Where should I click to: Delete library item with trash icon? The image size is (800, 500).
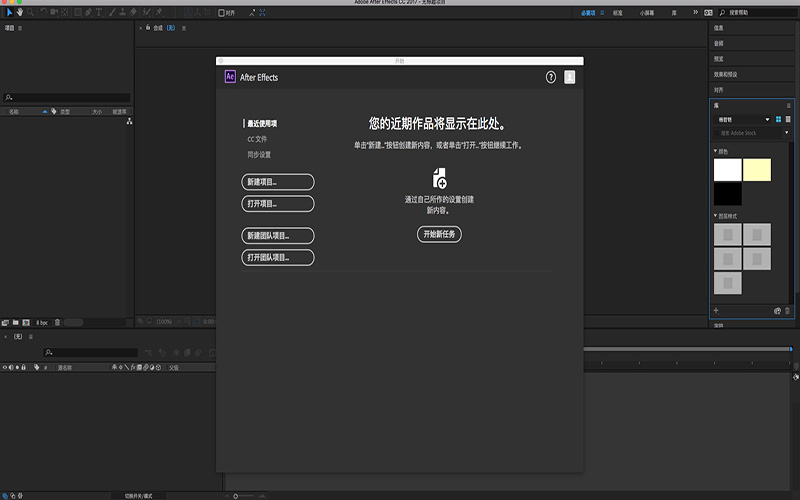(787, 311)
